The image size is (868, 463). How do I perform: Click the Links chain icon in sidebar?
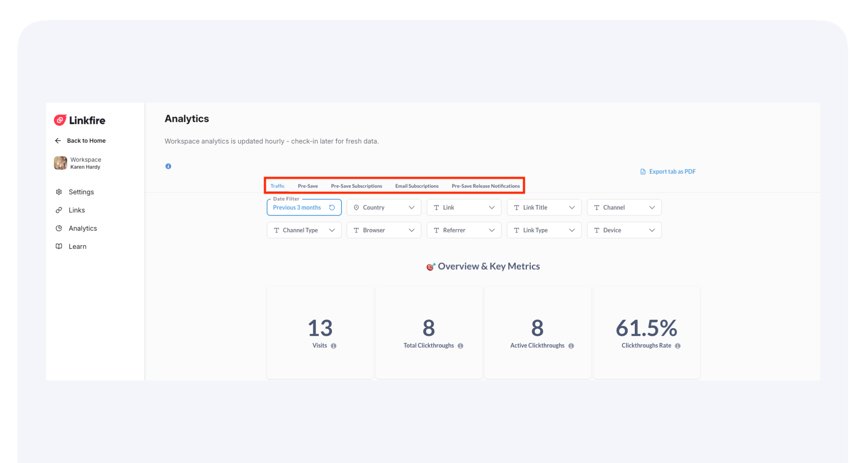[59, 210]
